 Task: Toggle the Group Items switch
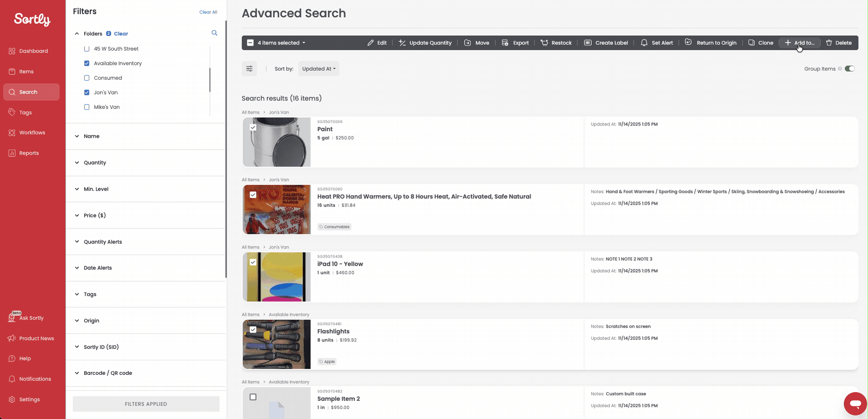coord(849,69)
